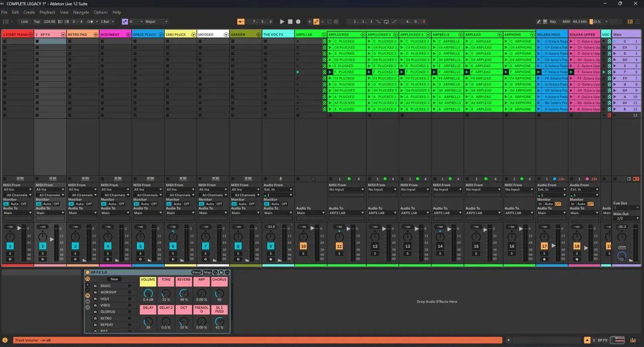The image size is (644, 347).
Task: Open the Major scale dropdown
Action: pos(156,22)
